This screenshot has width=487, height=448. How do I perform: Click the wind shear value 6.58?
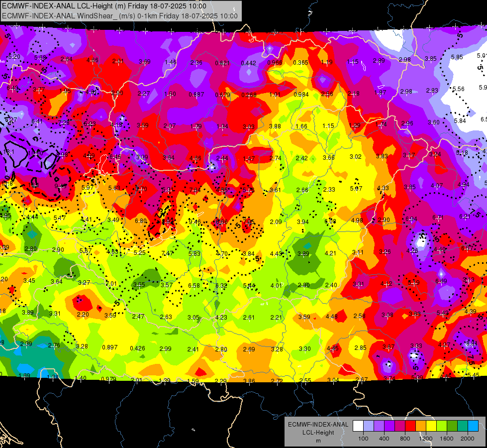194,285
